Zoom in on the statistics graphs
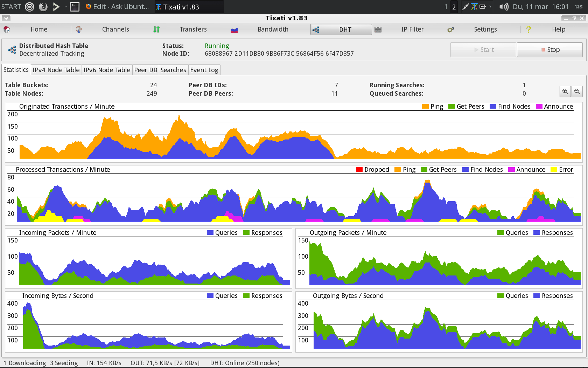The height and width of the screenshot is (368, 588). (565, 91)
